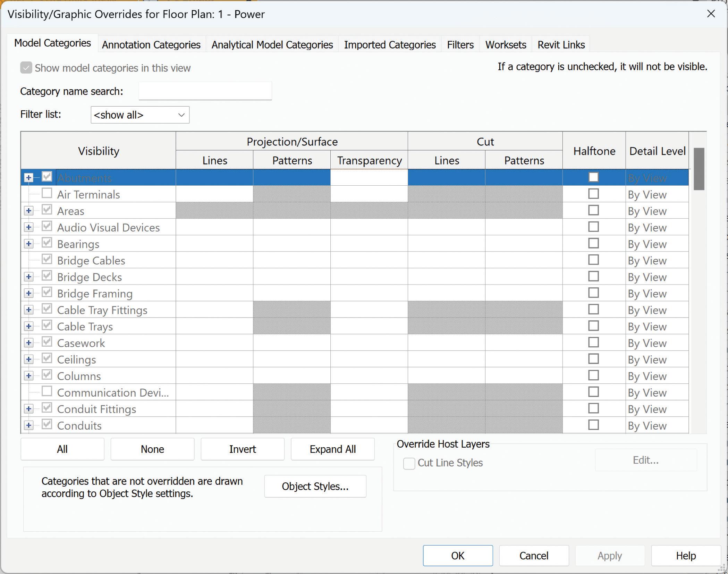Expand the Ceilings category node
This screenshot has height=574, width=728.
point(29,360)
